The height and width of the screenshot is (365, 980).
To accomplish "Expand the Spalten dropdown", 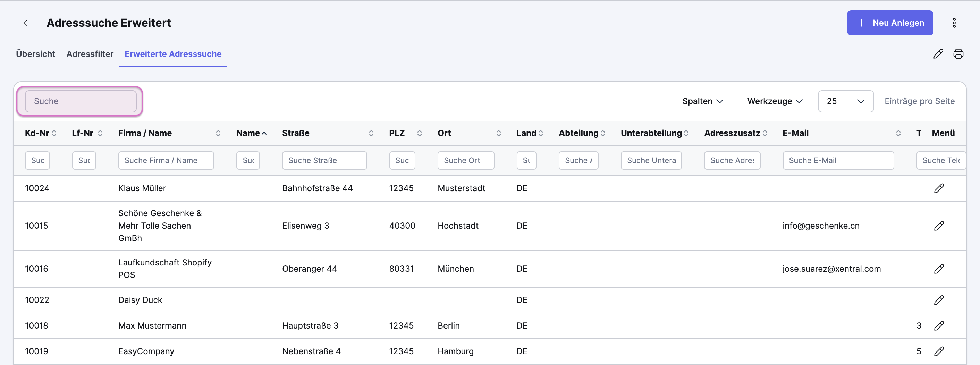I will click(702, 101).
